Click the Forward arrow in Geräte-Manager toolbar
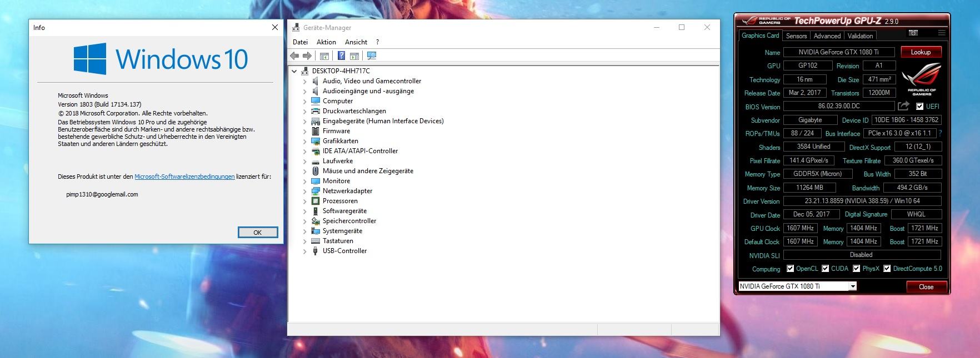Screen dimensions: 980x358 pyautogui.click(x=307, y=56)
